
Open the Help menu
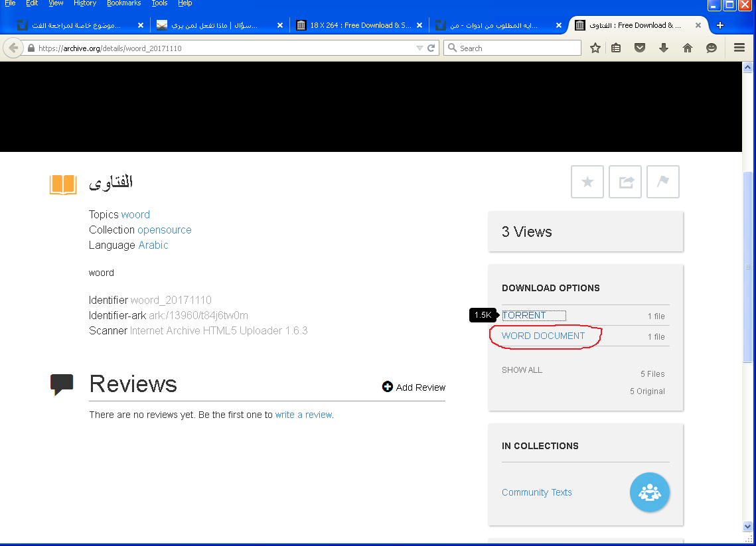(185, 3)
